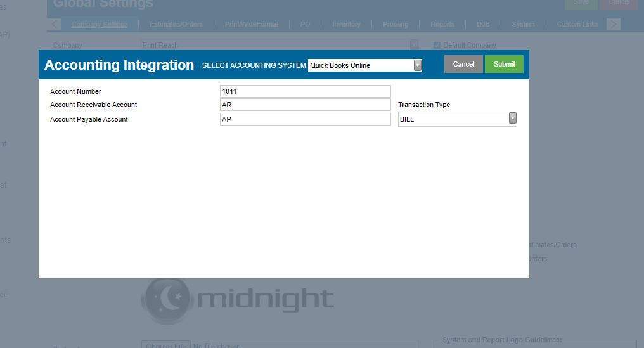Image resolution: width=644 pixels, height=348 pixels.
Task: Select the DJB tab in Global Settings
Action: pos(483,24)
